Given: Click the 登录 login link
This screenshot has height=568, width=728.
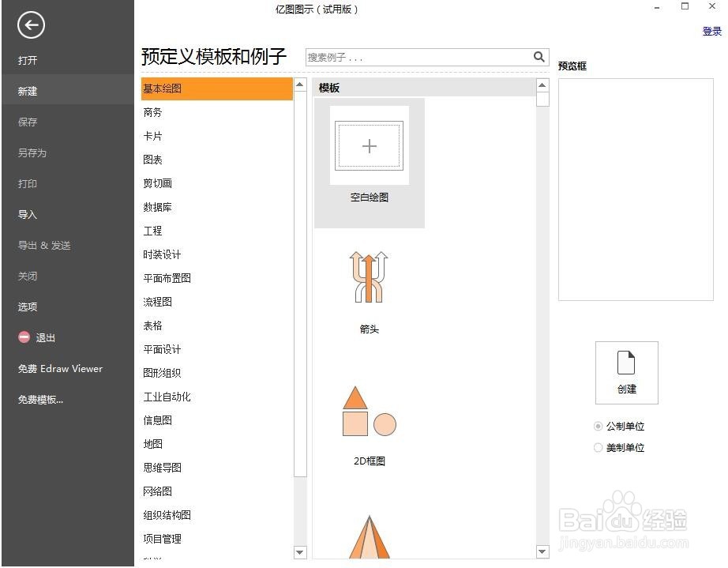Looking at the screenshot, I should pos(711,31).
